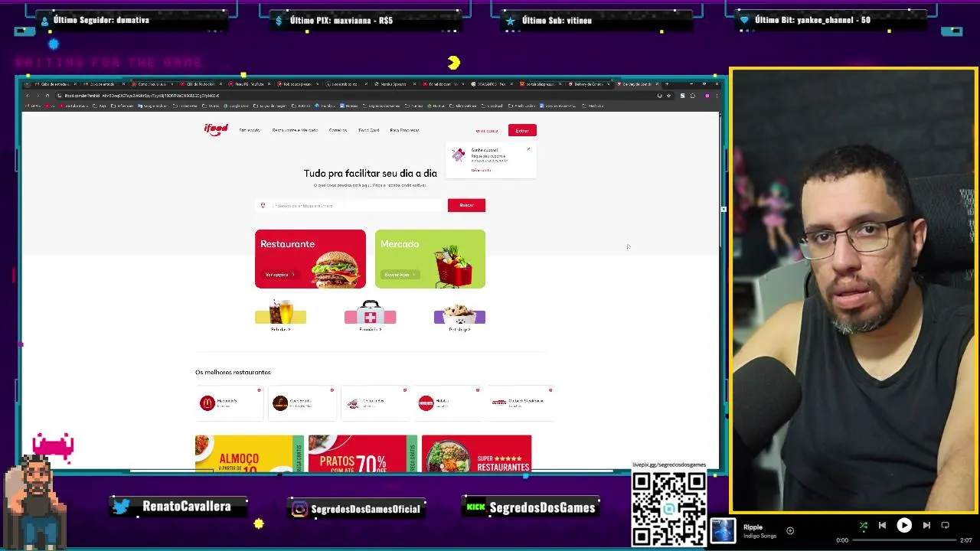This screenshot has width=980, height=551.
Task: Click Buscar loja on Mercado card
Action: (x=399, y=274)
